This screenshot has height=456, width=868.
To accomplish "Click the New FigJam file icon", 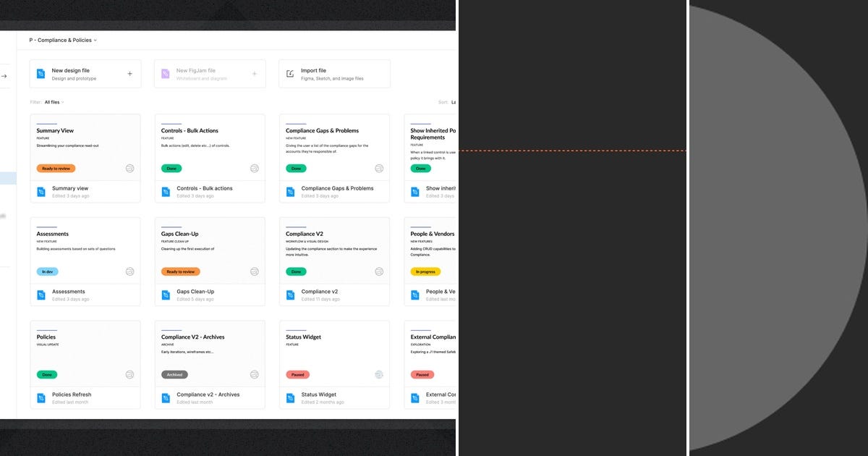I will tap(164, 73).
